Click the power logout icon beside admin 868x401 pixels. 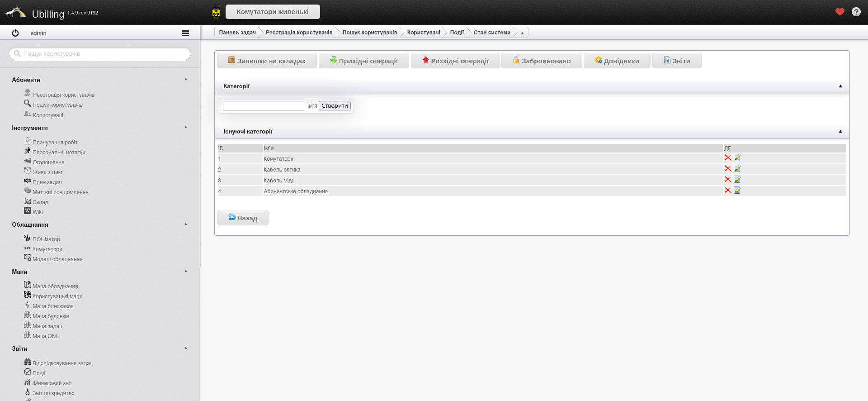[x=15, y=33]
